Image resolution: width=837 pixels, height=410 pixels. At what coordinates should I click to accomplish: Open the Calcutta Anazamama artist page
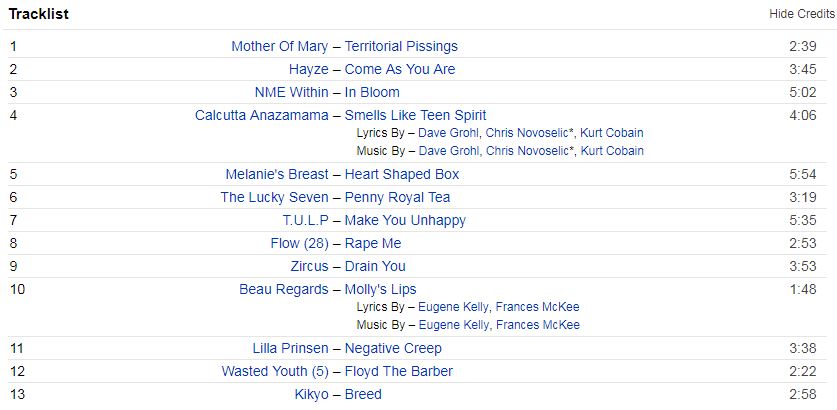point(261,115)
